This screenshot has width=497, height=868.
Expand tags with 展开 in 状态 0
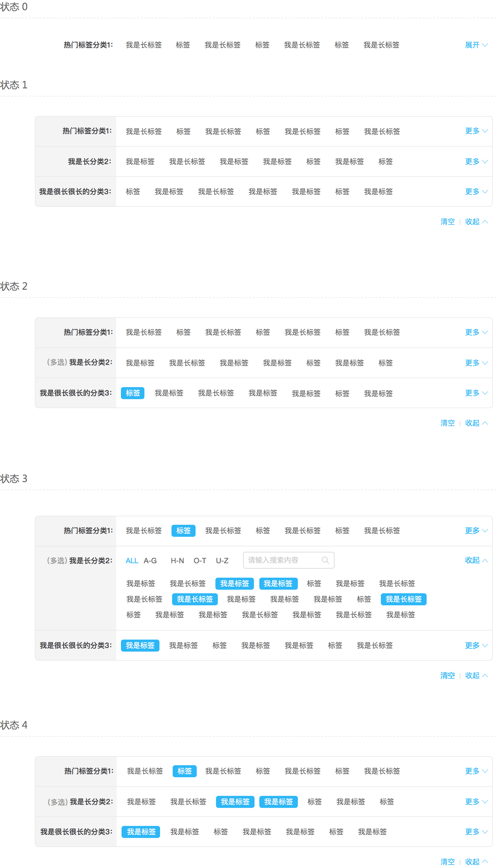coord(476,45)
